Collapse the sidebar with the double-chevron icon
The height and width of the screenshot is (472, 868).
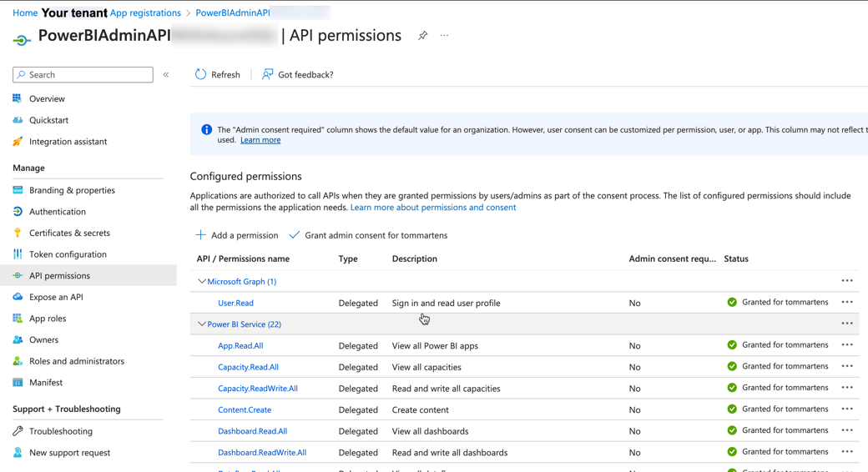(166, 75)
